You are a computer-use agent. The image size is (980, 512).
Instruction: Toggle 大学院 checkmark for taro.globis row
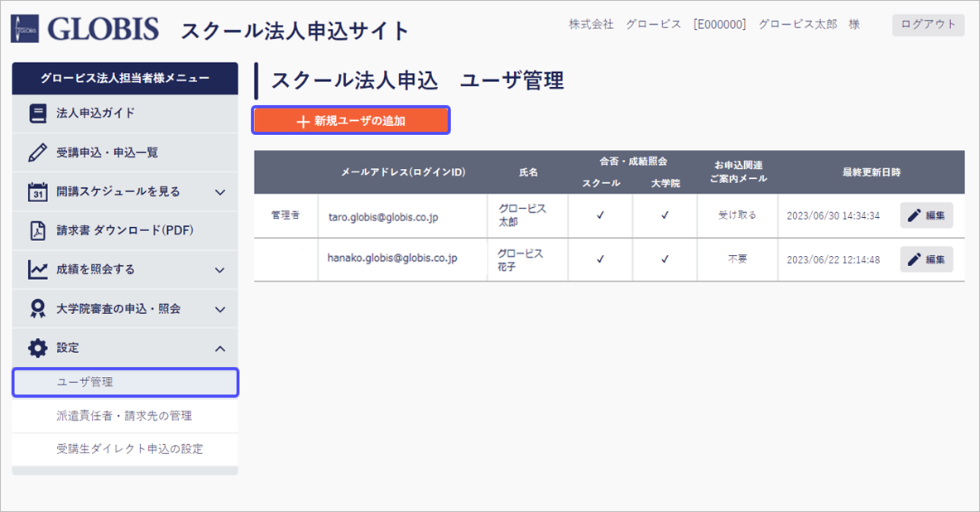pyautogui.click(x=665, y=215)
